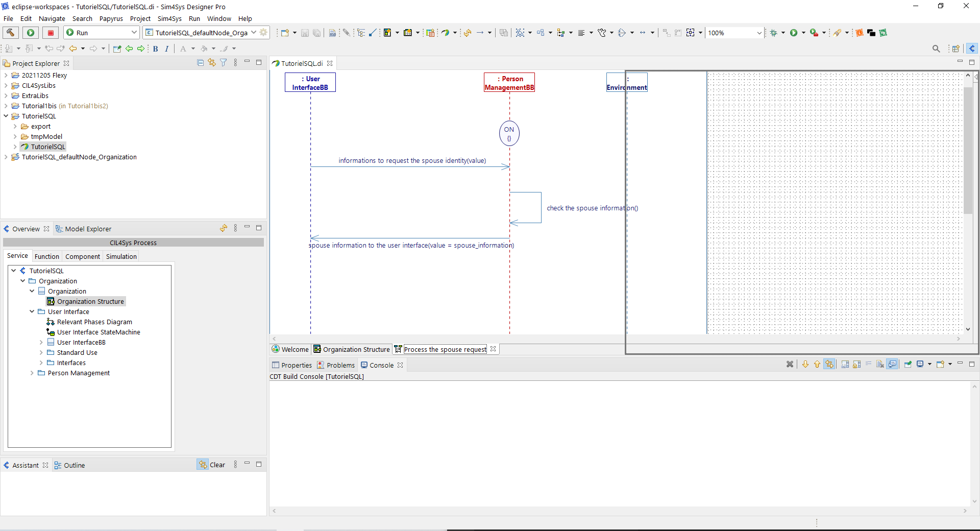Open the Outline tab
980x531 pixels.
point(70,465)
